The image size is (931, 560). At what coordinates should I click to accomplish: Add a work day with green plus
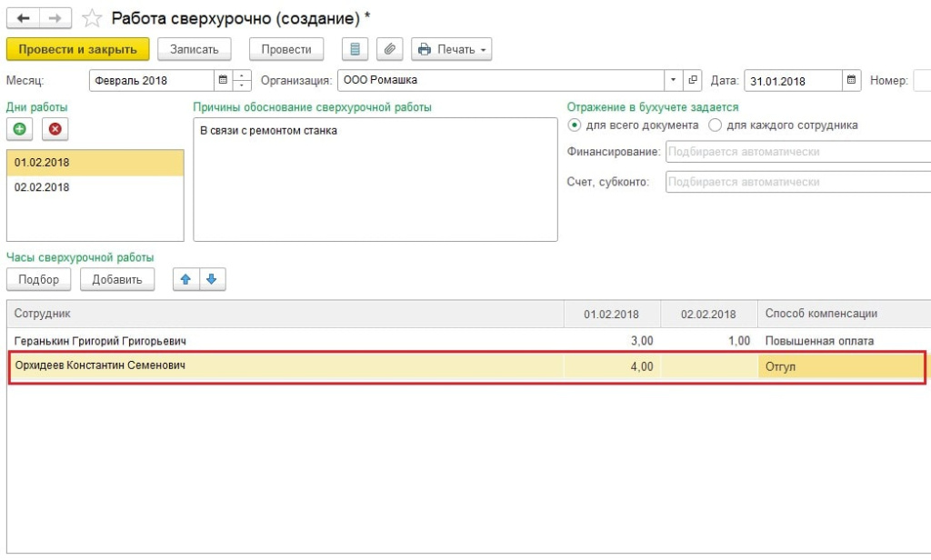point(21,129)
